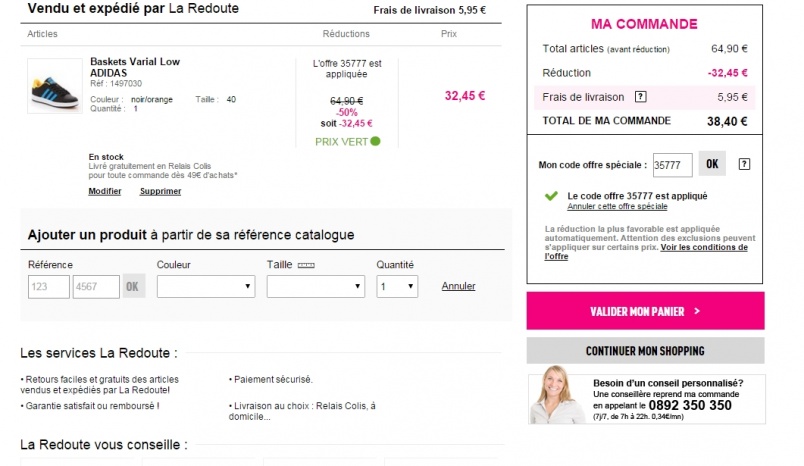Focus the special offer code field
The image size is (804, 466).
click(x=672, y=165)
